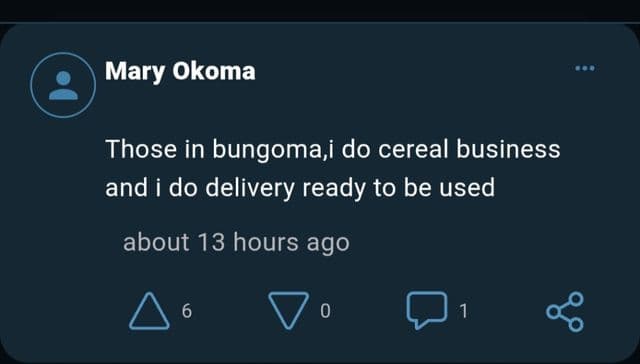Open Mary Okoma's circular profile avatar
Viewport: 640px width, 364px height.
pos(63,85)
